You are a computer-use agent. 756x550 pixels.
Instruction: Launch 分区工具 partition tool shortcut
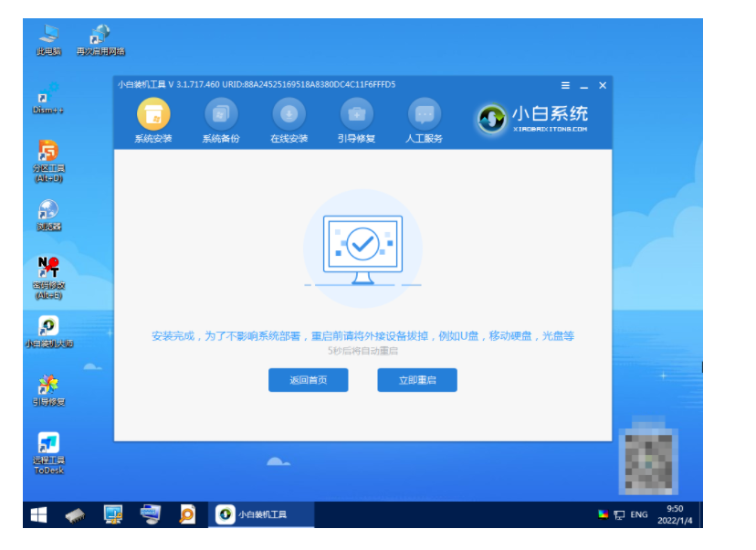48,153
